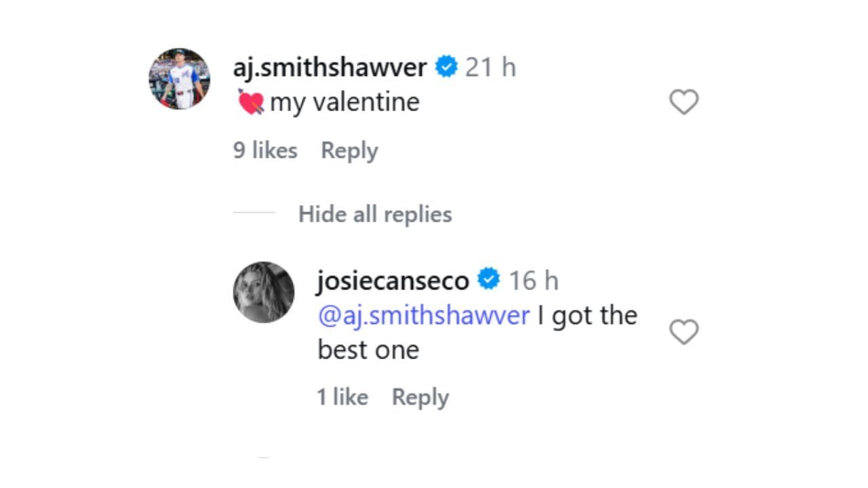Reply to aj.smithshawver's comment

(349, 150)
